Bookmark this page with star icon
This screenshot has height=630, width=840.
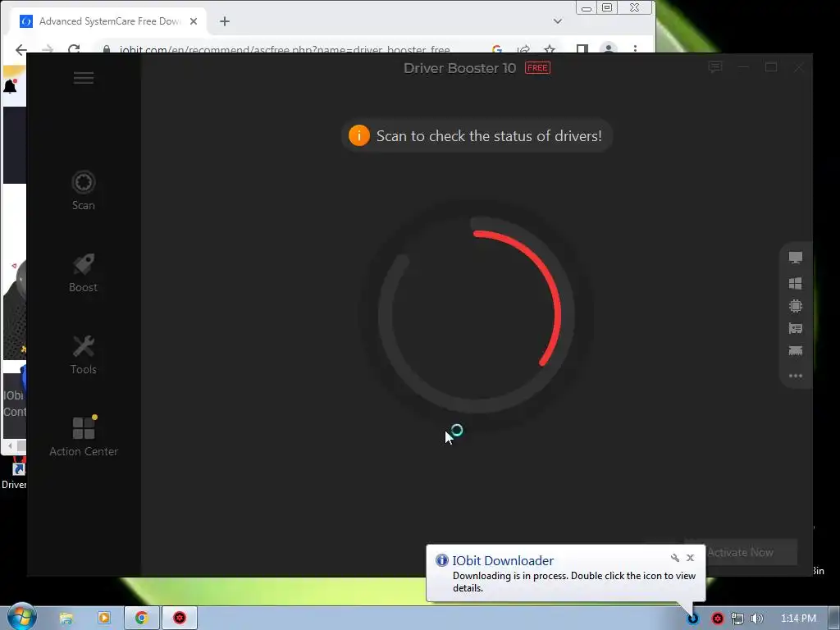550,49
